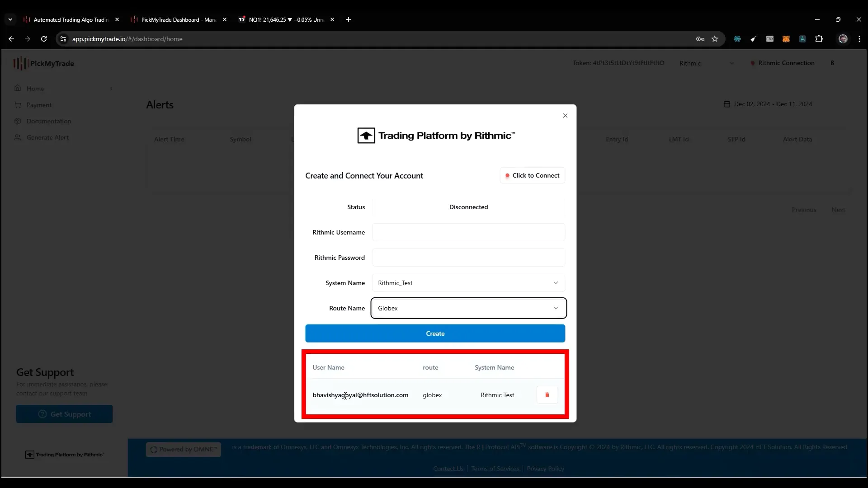
Task: Select the bhavishyagoyal@hftsolution.com user name
Action: (x=360, y=395)
